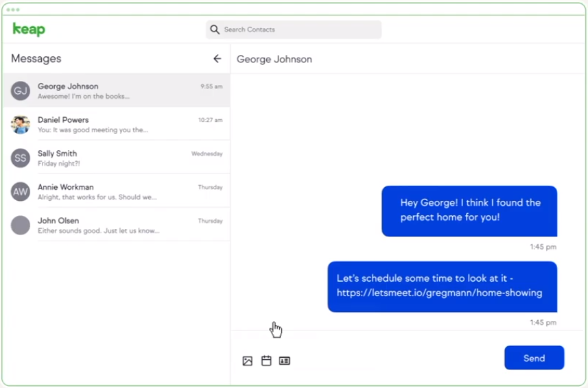This screenshot has width=588, height=388.
Task: Attach an image using picture icon
Action: pyautogui.click(x=248, y=361)
